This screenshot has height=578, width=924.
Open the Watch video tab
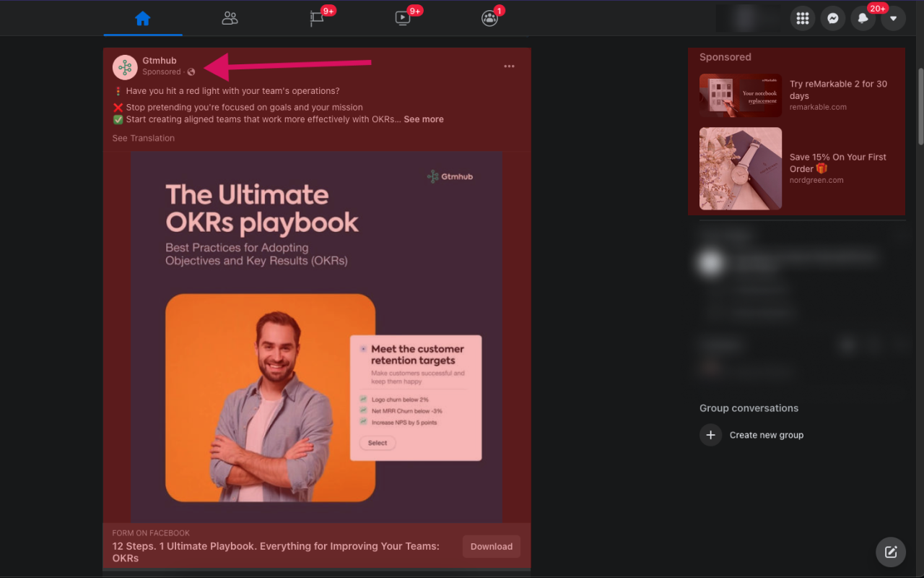403,18
